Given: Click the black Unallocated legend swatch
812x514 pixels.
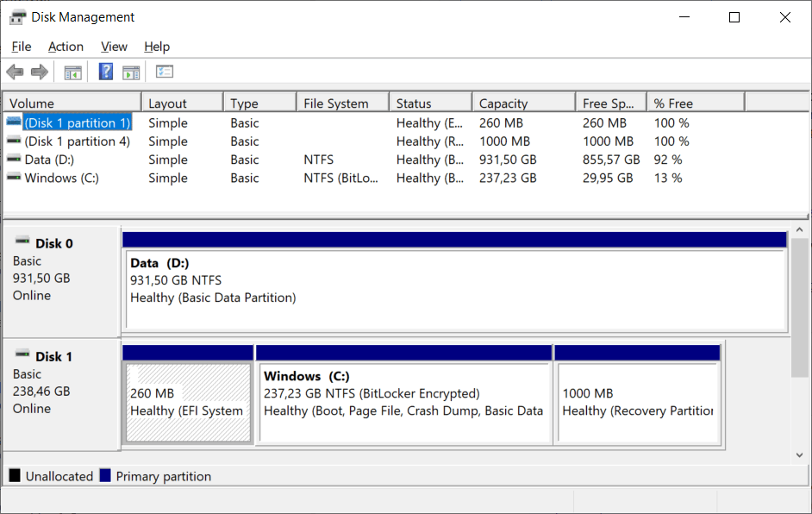Looking at the screenshot, I should click(15, 476).
